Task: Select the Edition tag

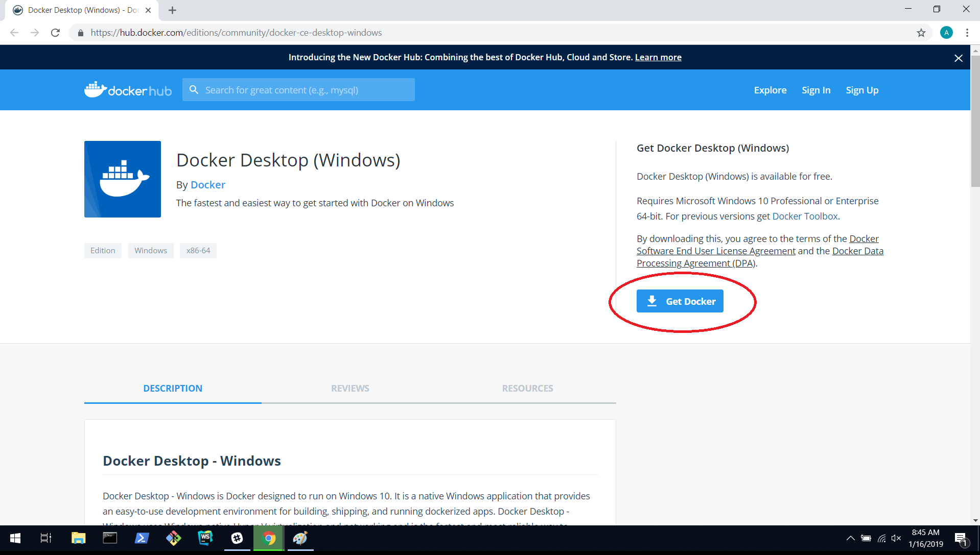Action: (103, 251)
